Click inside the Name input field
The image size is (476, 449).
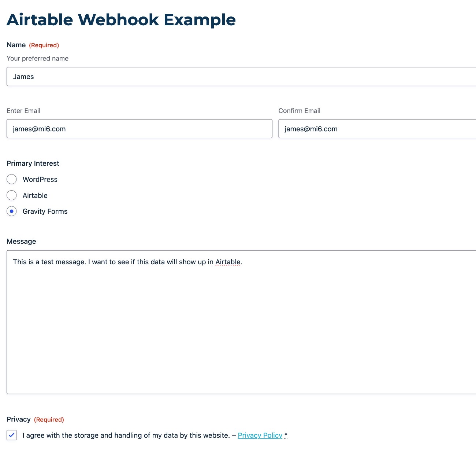pyautogui.click(x=146, y=77)
